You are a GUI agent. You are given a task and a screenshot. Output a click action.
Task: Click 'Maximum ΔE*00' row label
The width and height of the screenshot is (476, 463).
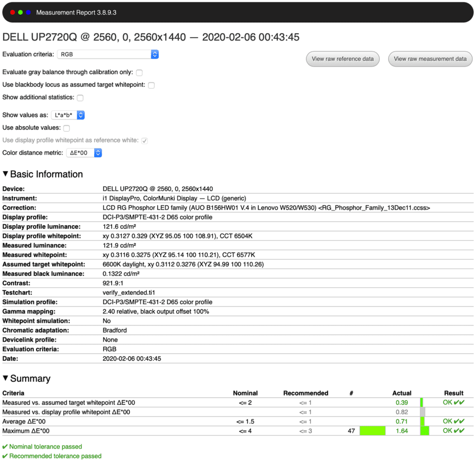(x=26, y=431)
